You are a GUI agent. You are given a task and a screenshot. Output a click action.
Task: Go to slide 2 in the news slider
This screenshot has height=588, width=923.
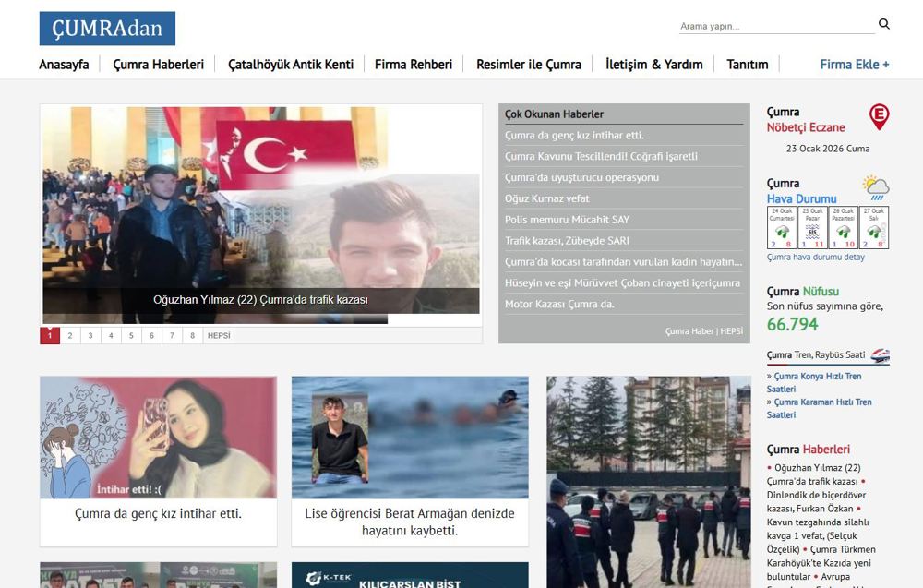coord(70,336)
